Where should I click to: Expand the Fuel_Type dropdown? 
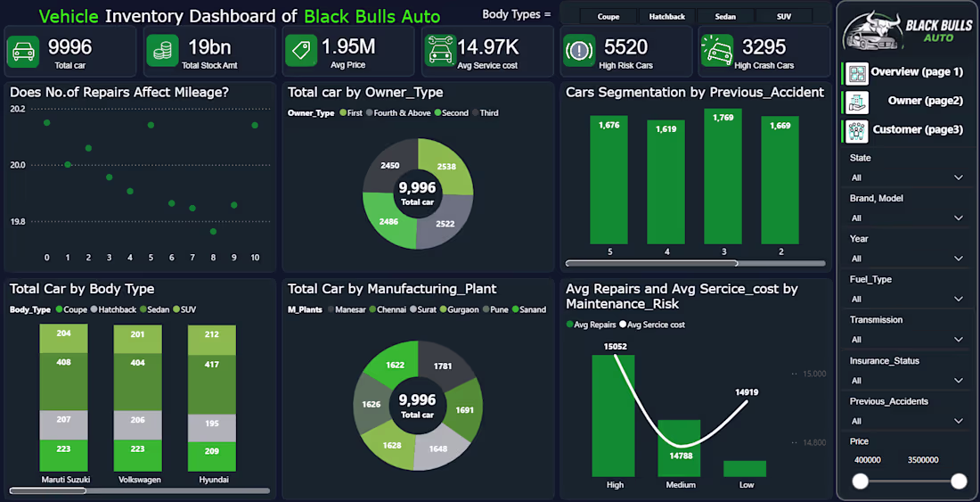click(907, 299)
